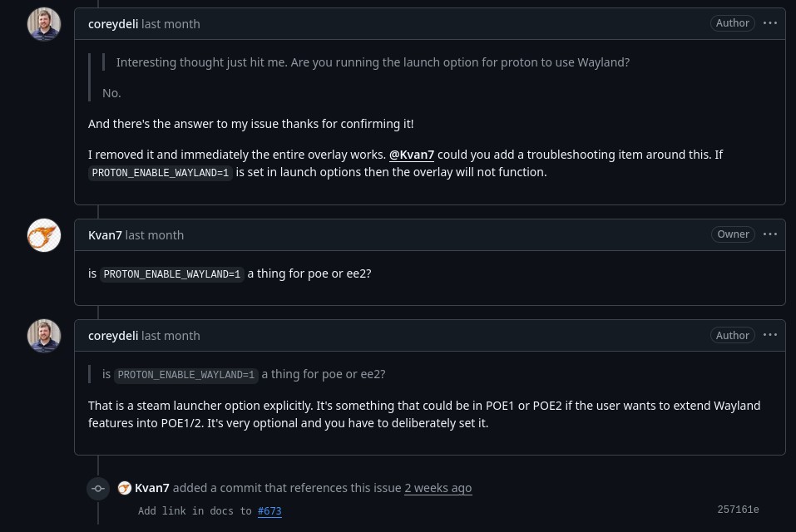Click the Author badge on the first comment

733,23
